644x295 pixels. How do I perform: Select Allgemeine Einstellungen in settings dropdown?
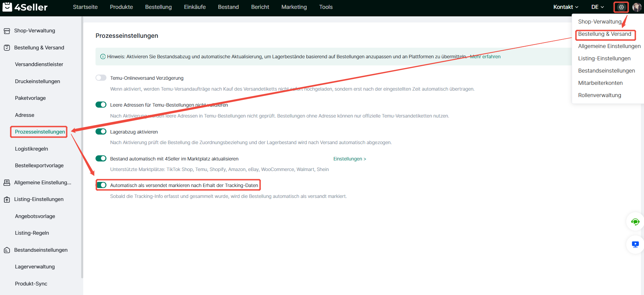pyautogui.click(x=609, y=46)
